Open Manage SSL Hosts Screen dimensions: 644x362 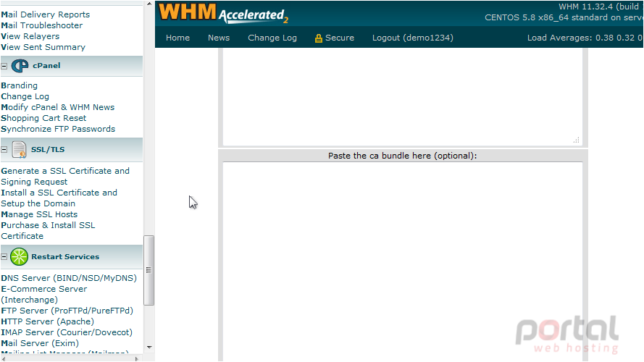point(39,214)
